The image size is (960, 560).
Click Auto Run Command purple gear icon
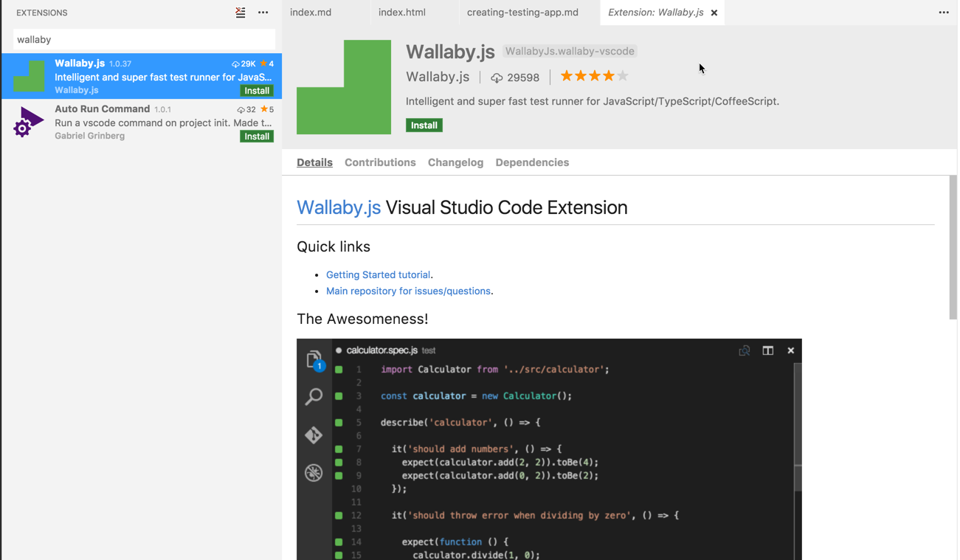(x=29, y=122)
